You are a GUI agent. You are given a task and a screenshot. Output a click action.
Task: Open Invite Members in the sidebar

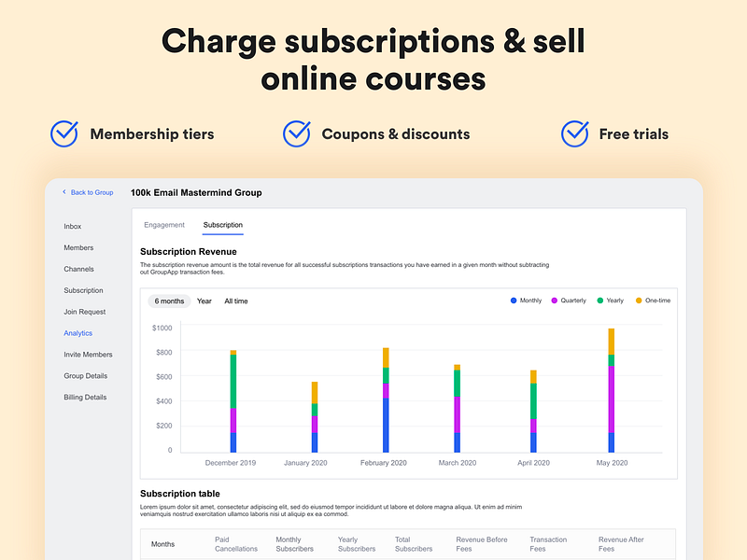(x=88, y=355)
